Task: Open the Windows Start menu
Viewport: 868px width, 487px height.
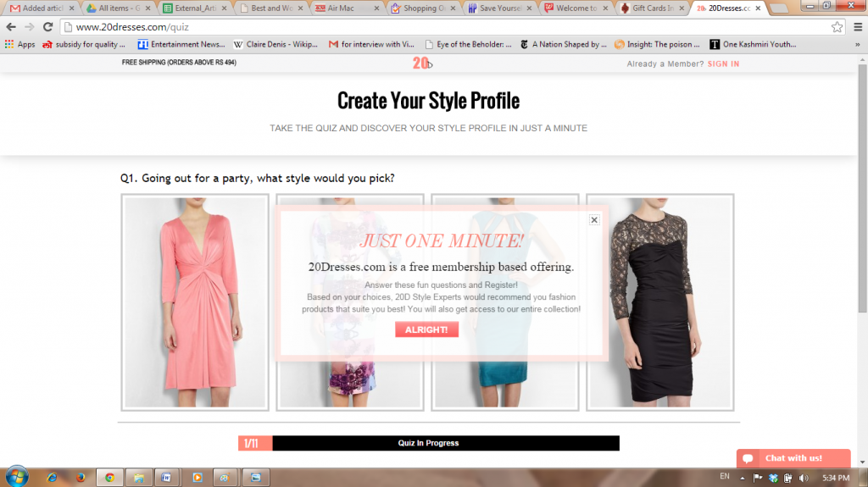Action: coord(17,477)
